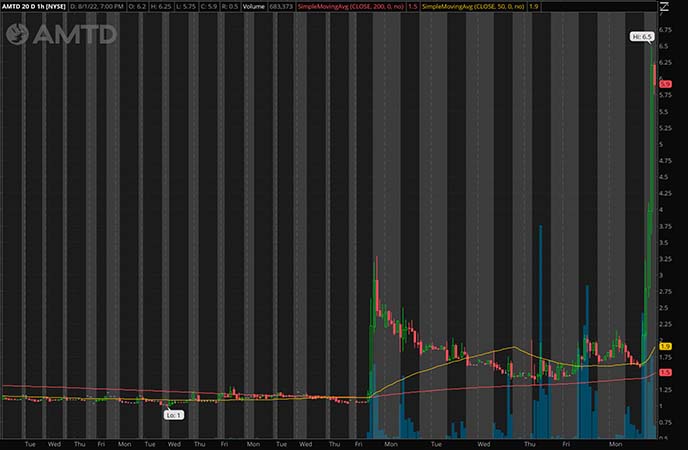Image resolution: width=688 pixels, height=450 pixels.
Task: Click the yellow 1.9 tag on price axis
Action: [x=665, y=346]
